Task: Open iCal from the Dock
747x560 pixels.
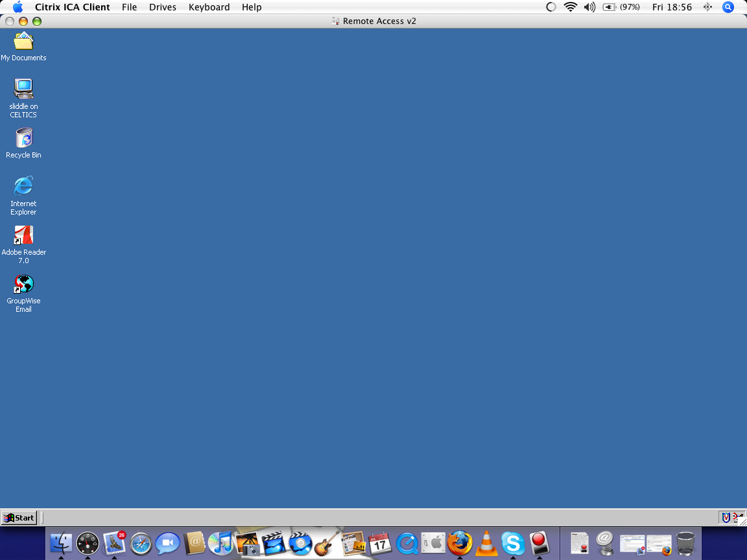Action: [x=380, y=543]
